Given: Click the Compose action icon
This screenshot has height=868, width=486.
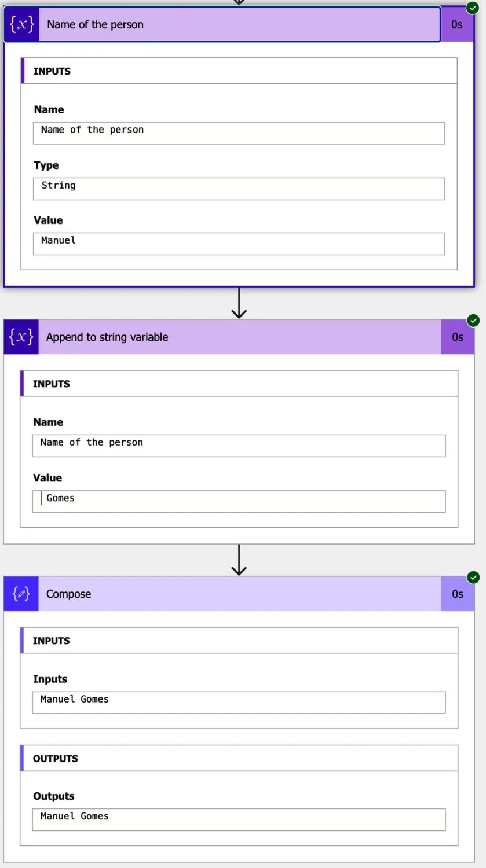Looking at the screenshot, I should [21, 594].
